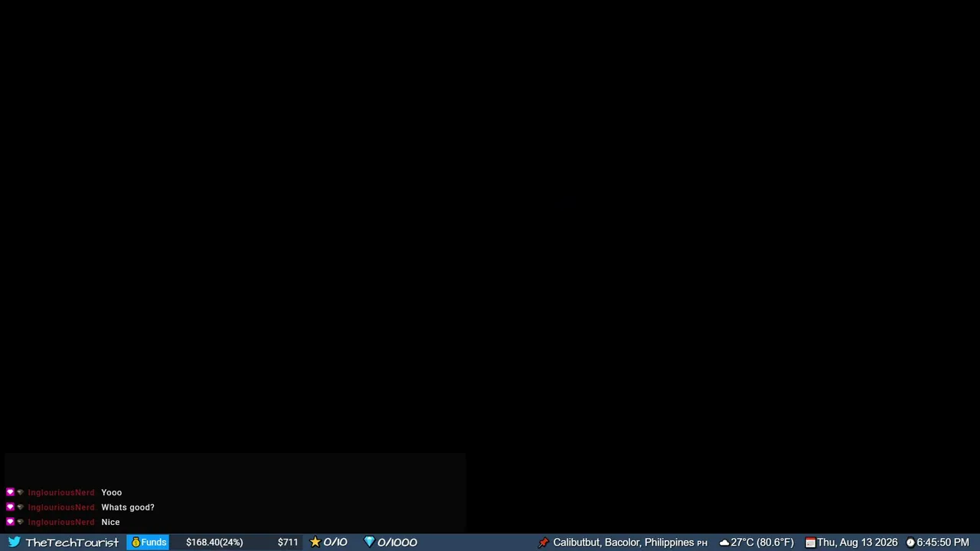This screenshot has height=551, width=980.
Task: Click the gold star icon
Action: pyautogui.click(x=315, y=542)
